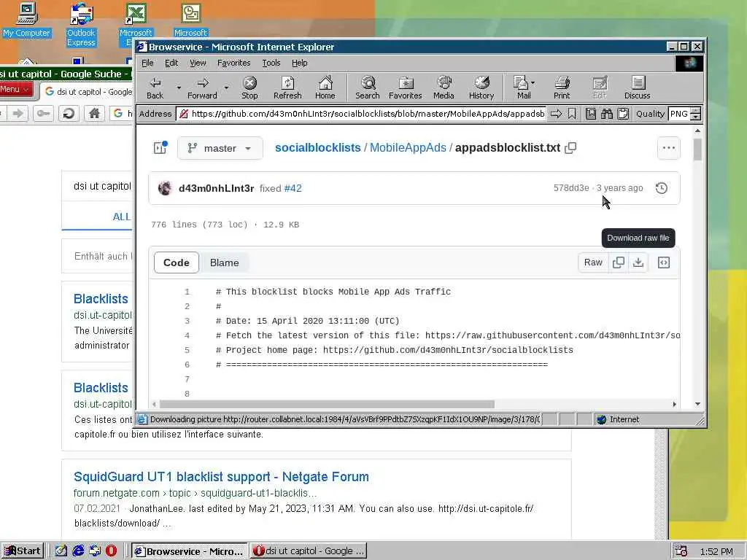The width and height of the screenshot is (747, 560).
Task: Print the page with Print button
Action: click(562, 88)
